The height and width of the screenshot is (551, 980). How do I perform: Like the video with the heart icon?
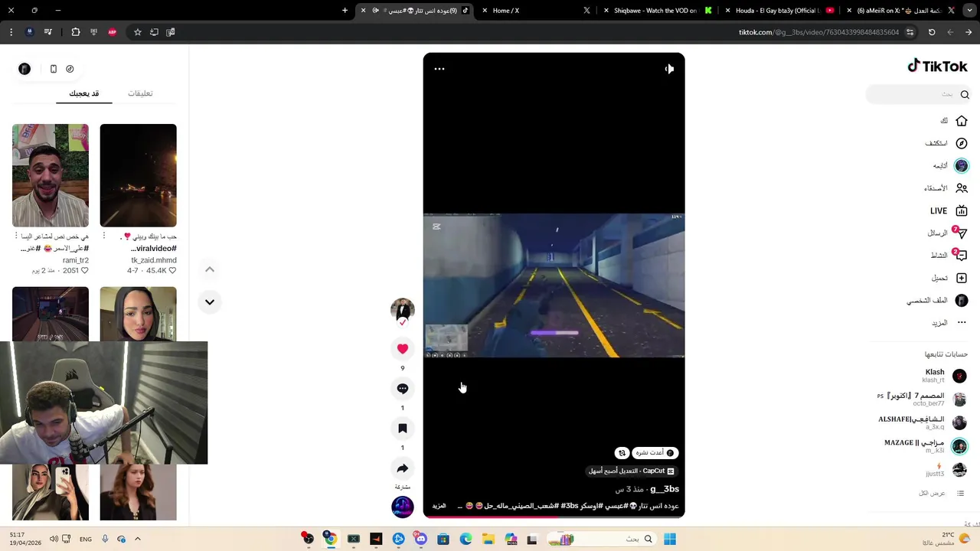coord(403,349)
